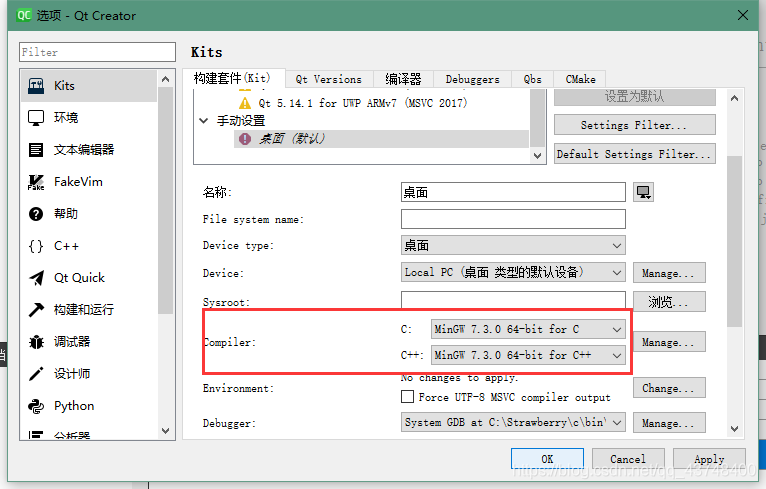Open the 调试器 settings category

(89, 342)
